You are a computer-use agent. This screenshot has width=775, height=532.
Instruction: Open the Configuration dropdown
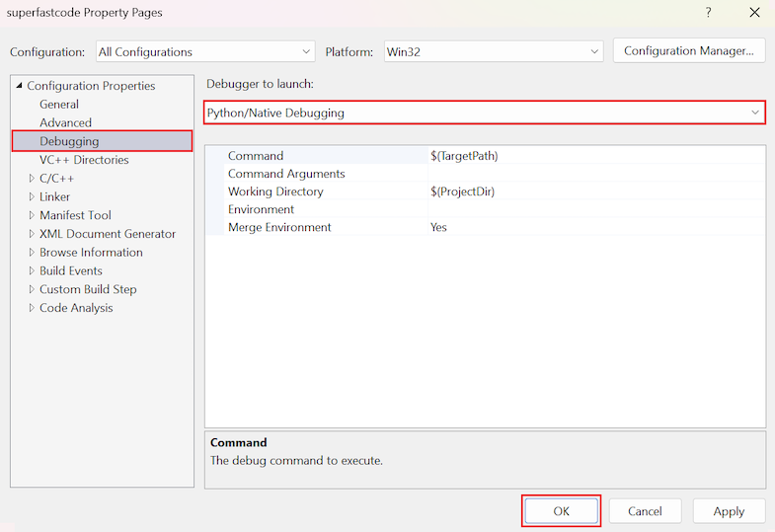coord(204,51)
